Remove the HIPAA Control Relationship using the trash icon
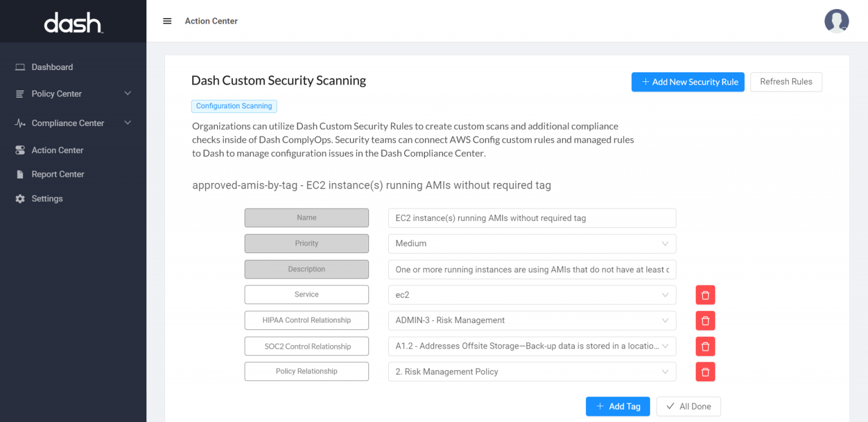The width and height of the screenshot is (868, 422). [705, 320]
